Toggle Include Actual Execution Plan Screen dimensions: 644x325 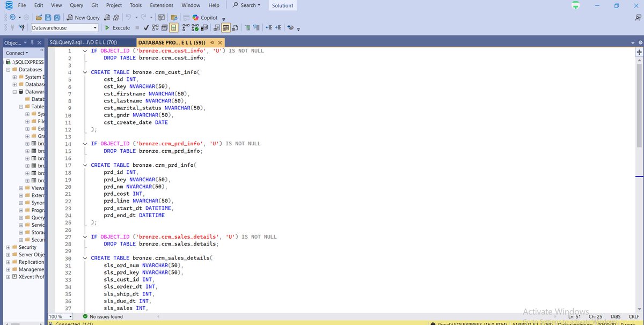point(186,28)
